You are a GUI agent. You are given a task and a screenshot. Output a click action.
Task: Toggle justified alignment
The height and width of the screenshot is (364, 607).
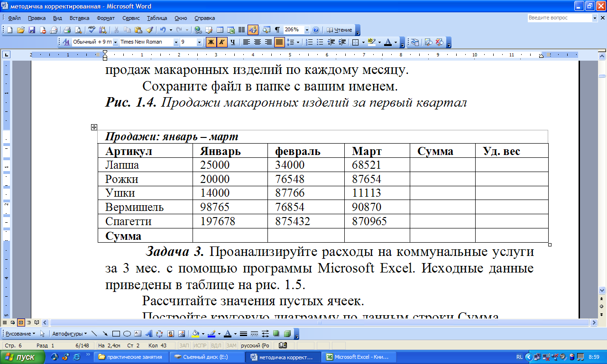[x=279, y=42]
